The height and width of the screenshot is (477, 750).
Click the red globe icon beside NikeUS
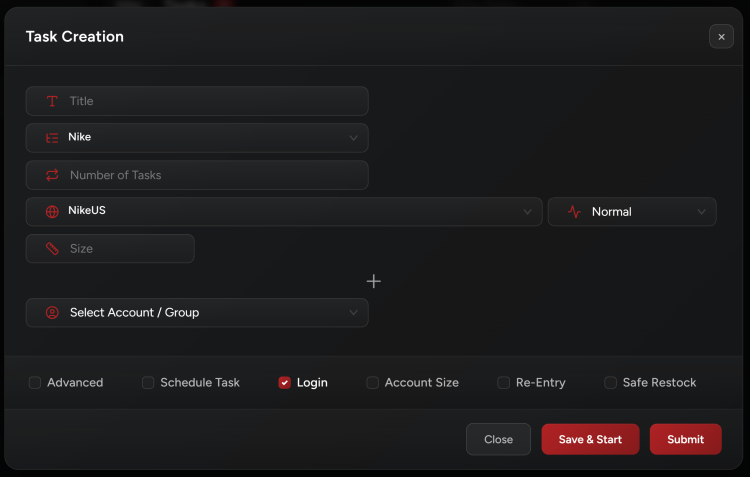tap(52, 212)
